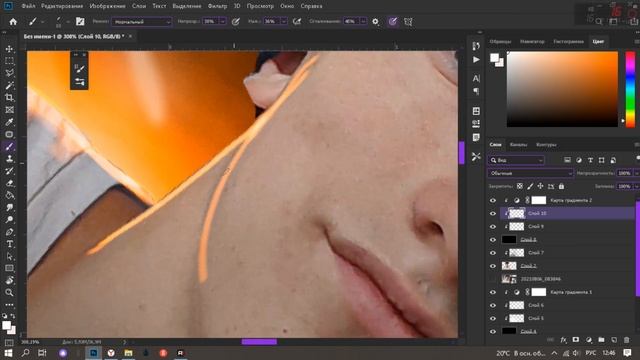Select the Eyedropper tool

pyautogui.click(x=9, y=122)
